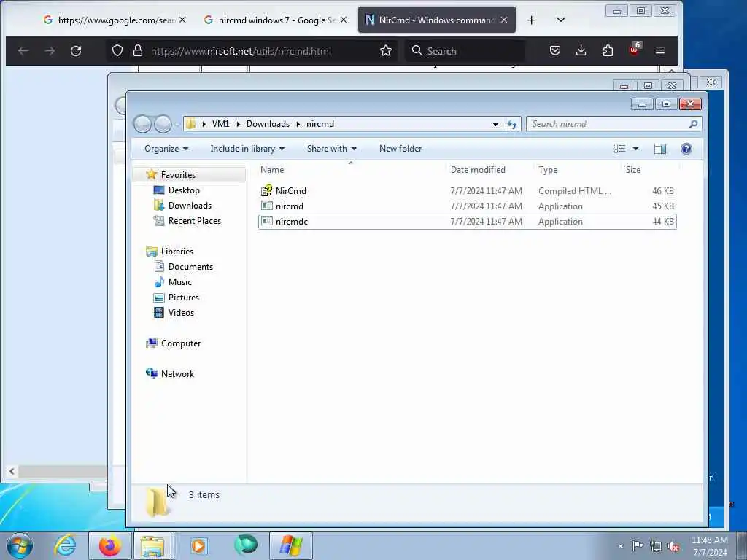Show the preview pane

point(659,149)
